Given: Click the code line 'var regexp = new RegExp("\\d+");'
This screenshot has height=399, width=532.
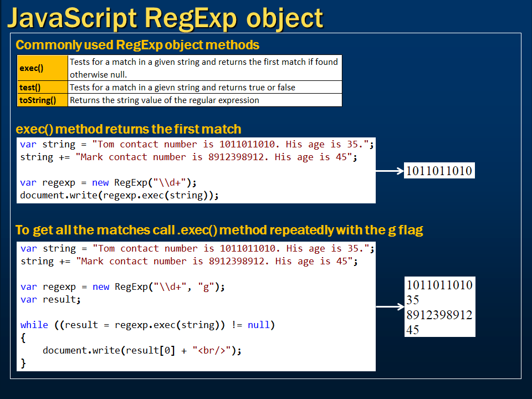Looking at the screenshot, I should click(x=108, y=182).
